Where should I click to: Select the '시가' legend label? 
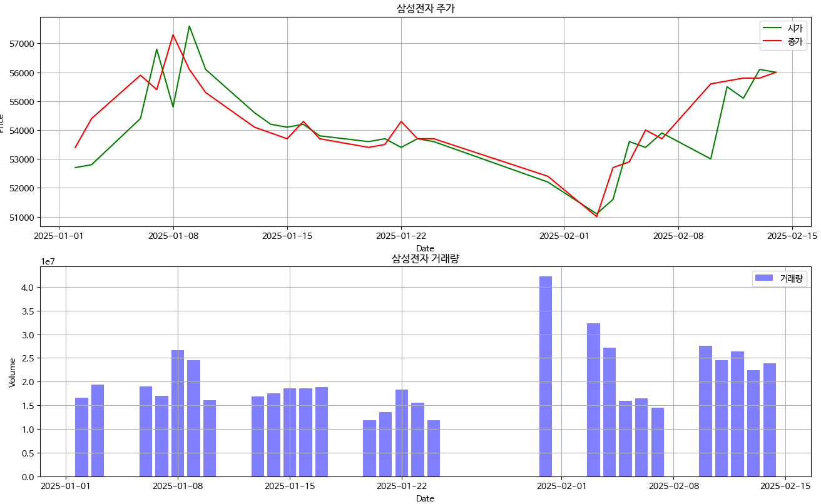click(795, 29)
